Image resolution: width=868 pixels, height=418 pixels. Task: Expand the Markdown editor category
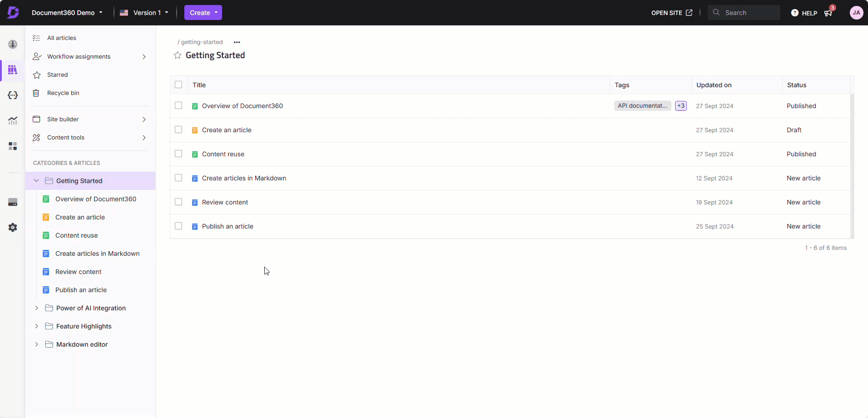point(37,344)
